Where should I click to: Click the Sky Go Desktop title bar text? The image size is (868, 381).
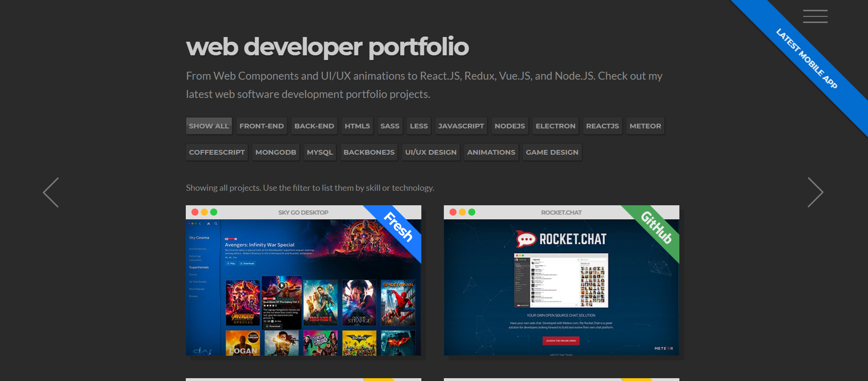[303, 212]
